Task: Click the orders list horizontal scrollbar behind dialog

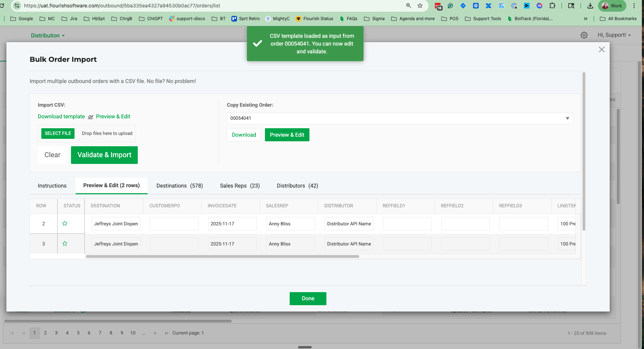Action: coord(118,321)
